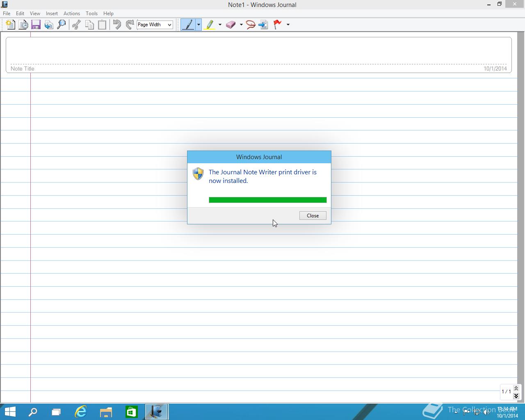
Task: Click the volume speaker tray icon
Action: click(487, 412)
